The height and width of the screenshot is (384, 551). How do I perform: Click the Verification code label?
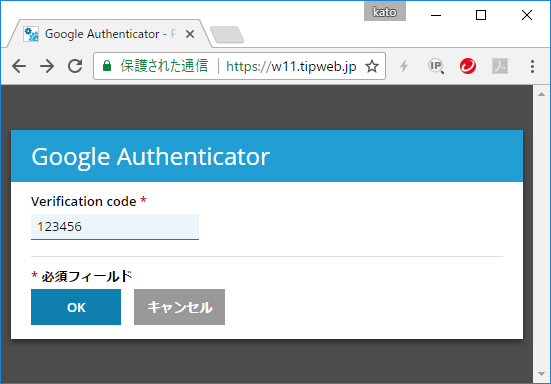coord(84,201)
